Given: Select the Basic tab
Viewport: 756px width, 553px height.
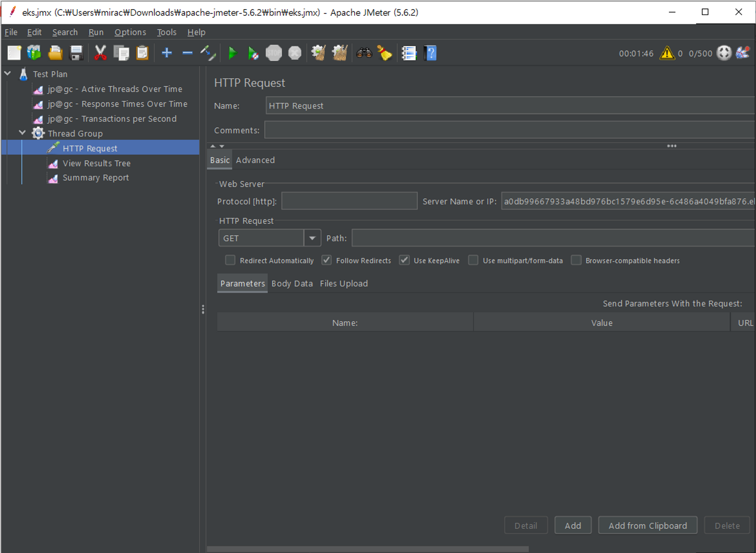Looking at the screenshot, I should tap(220, 160).
